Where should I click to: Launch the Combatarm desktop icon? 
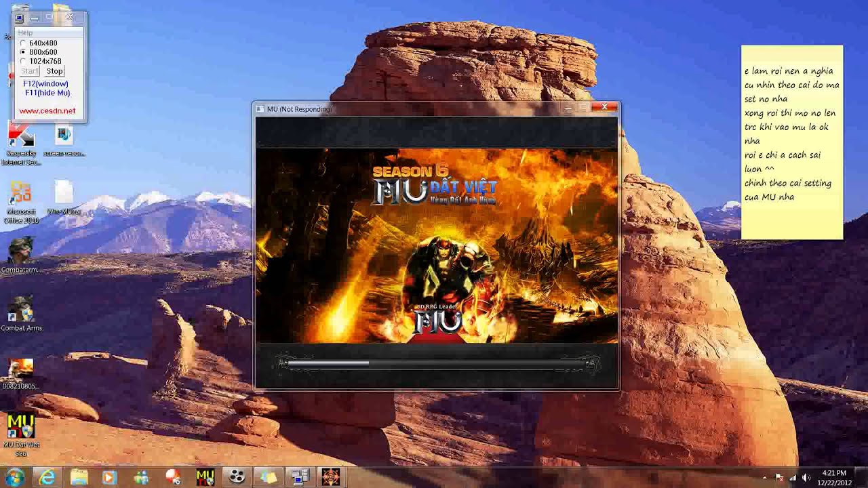21,256
